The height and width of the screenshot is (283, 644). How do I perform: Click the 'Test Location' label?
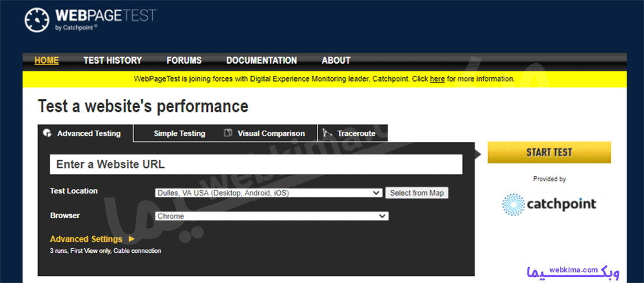[x=74, y=191]
